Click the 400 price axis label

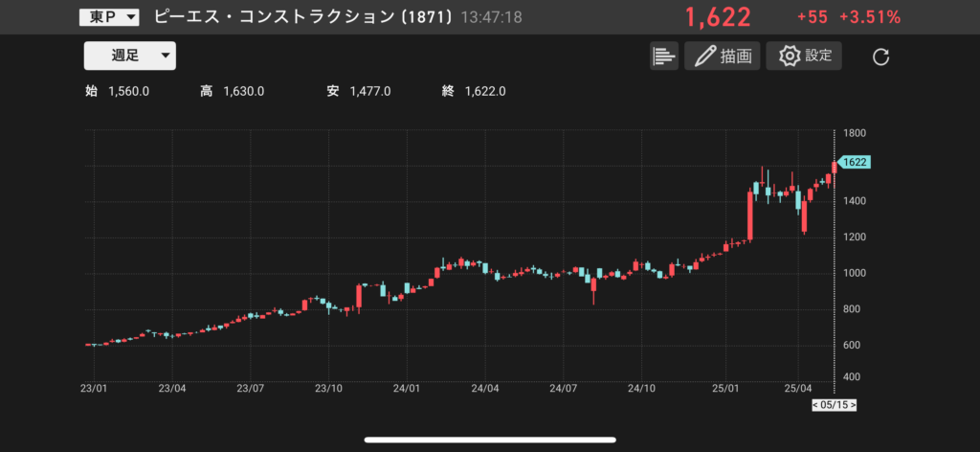851,377
